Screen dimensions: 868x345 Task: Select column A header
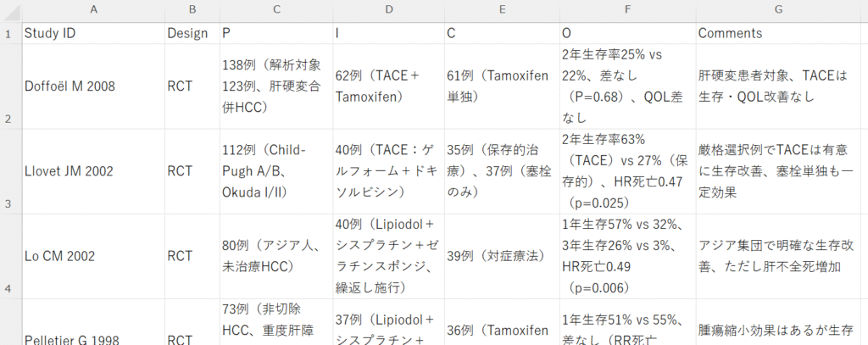[x=92, y=8]
